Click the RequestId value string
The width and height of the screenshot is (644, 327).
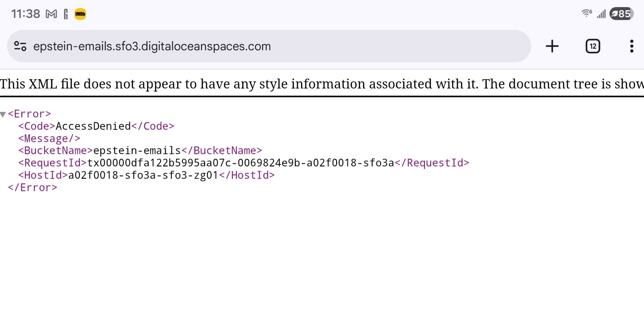pyautogui.click(x=241, y=163)
